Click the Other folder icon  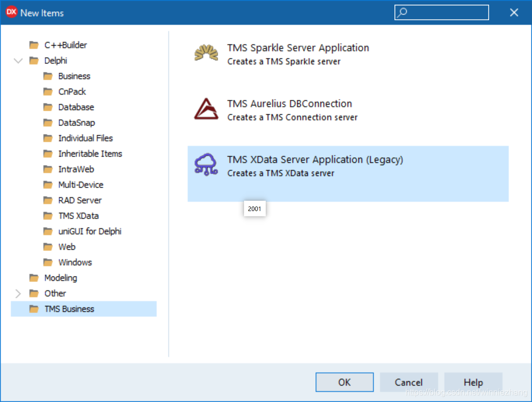[x=34, y=293]
